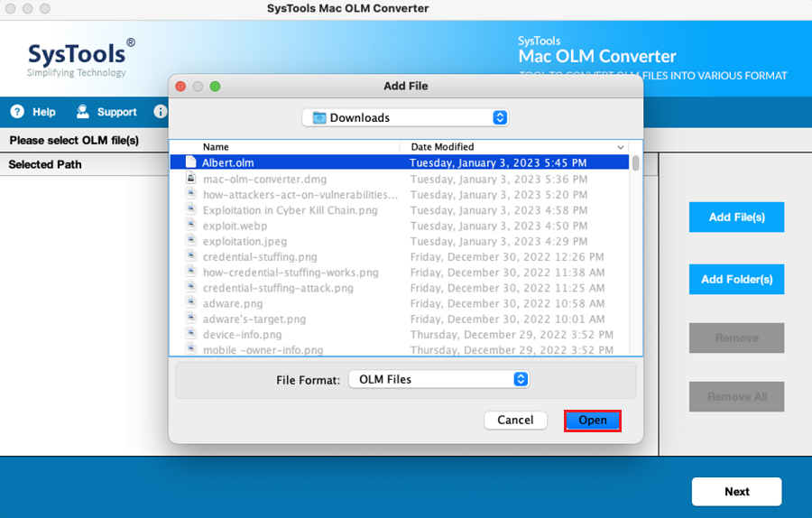This screenshot has width=812, height=518.
Task: Click the Open button
Action: click(593, 421)
